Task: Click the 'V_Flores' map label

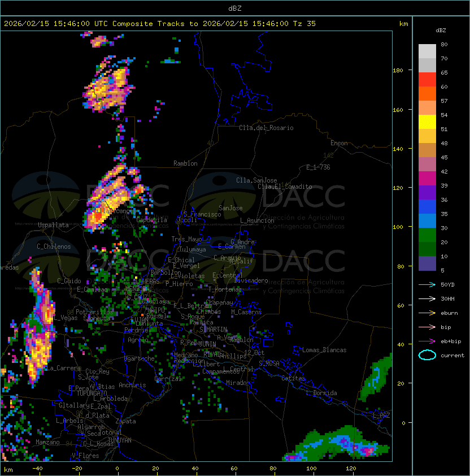Action: pos(85,456)
